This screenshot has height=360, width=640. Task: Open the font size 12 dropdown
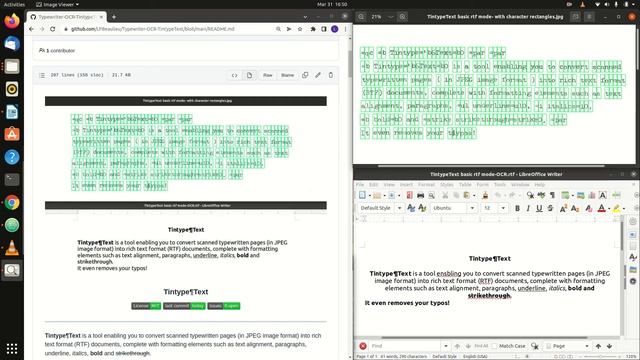(503, 208)
